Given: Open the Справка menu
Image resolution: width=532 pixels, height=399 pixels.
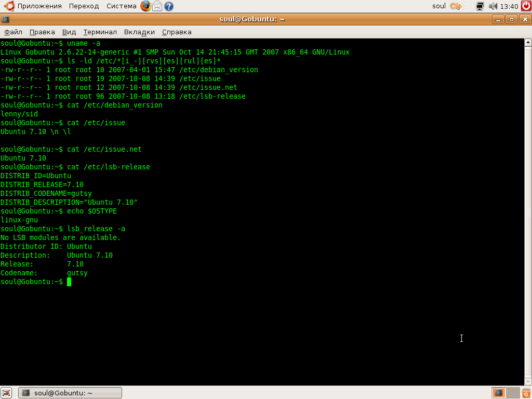Looking at the screenshot, I should [177, 32].
